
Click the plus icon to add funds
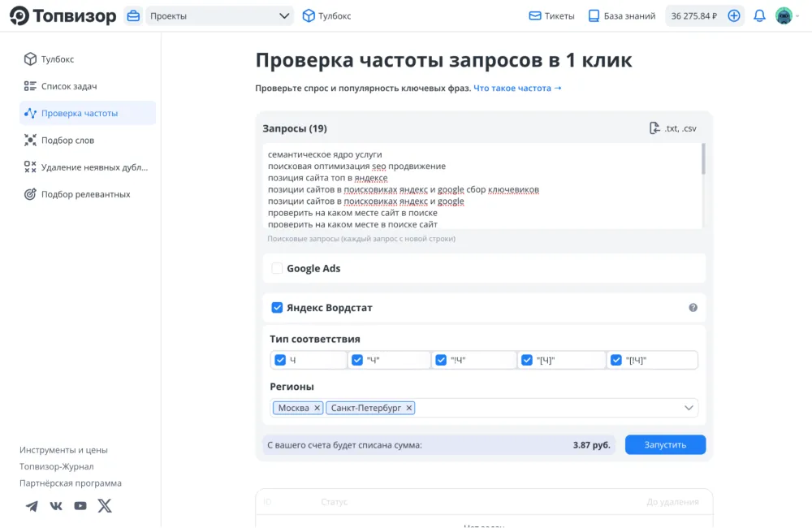(x=734, y=16)
